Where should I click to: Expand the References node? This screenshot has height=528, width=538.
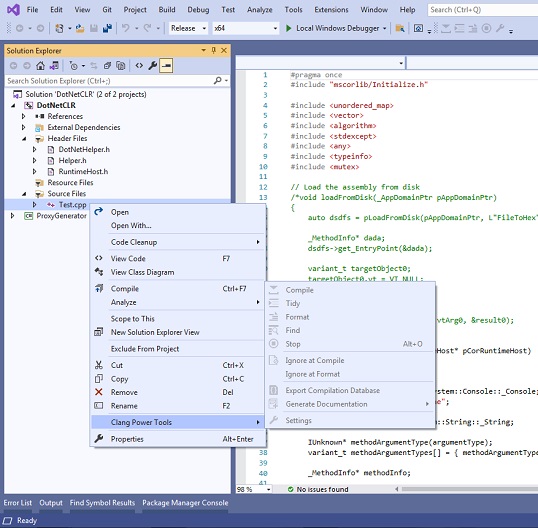24,116
